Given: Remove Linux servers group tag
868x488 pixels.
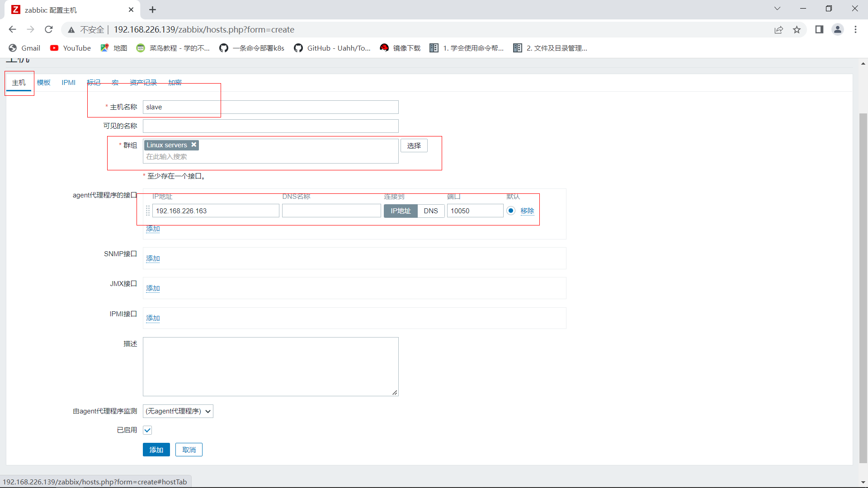Looking at the screenshot, I should (x=193, y=145).
